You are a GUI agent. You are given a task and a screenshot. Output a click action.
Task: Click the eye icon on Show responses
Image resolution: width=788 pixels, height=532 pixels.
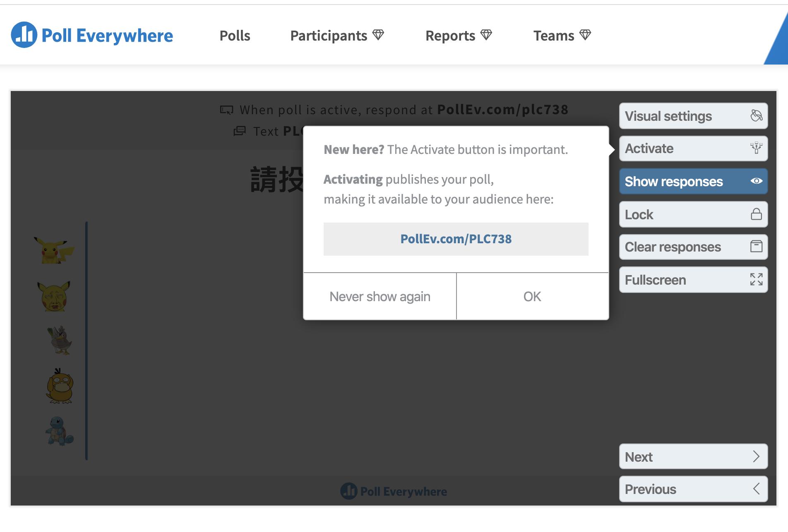click(x=756, y=181)
